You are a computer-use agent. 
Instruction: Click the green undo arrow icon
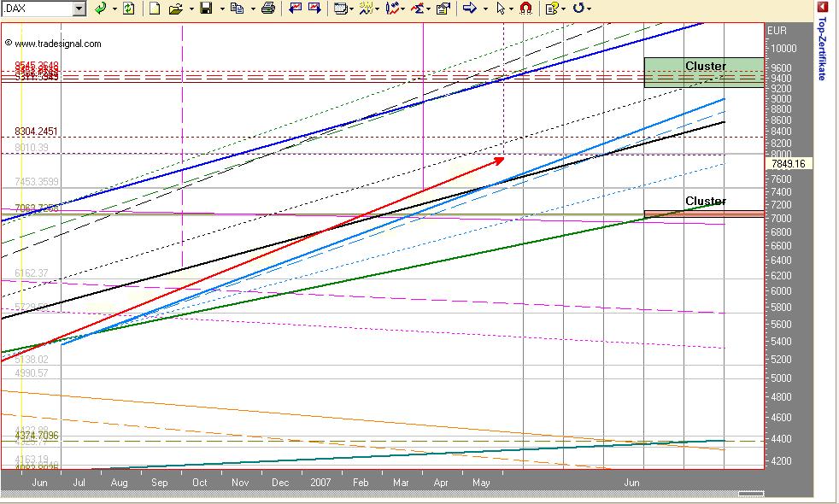click(x=101, y=9)
